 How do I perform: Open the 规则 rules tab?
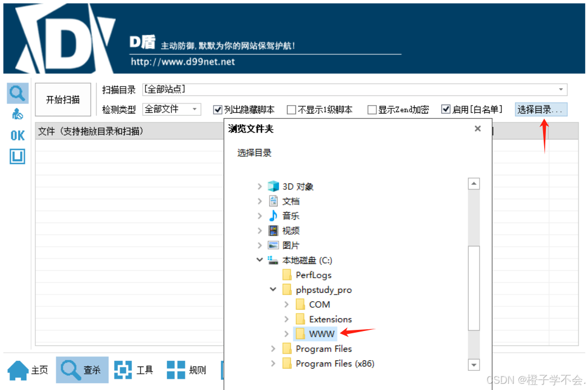[186, 370]
